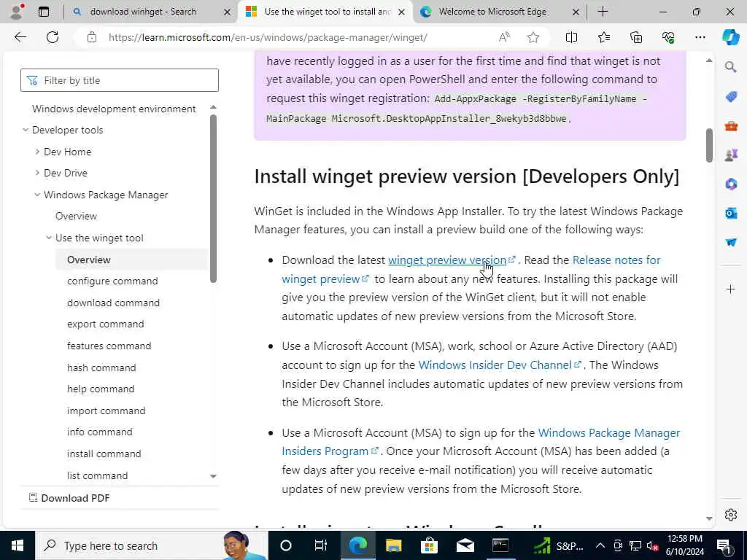Open the export command page
Screen dimensions: 747x560
pos(105,324)
